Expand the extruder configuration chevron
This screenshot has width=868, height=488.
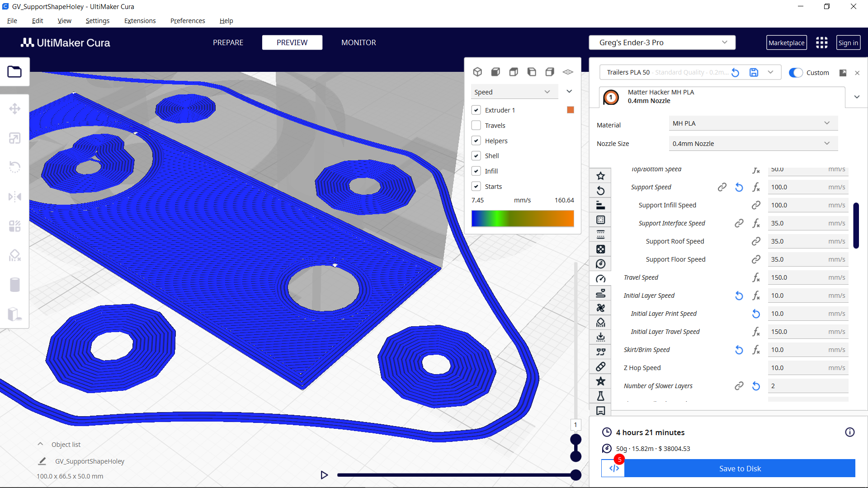point(857,97)
